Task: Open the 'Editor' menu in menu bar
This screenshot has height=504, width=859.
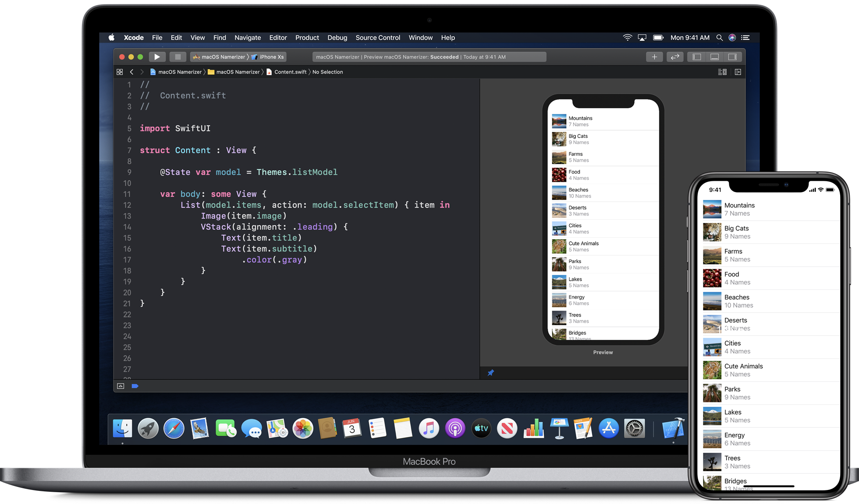Action: click(x=277, y=37)
